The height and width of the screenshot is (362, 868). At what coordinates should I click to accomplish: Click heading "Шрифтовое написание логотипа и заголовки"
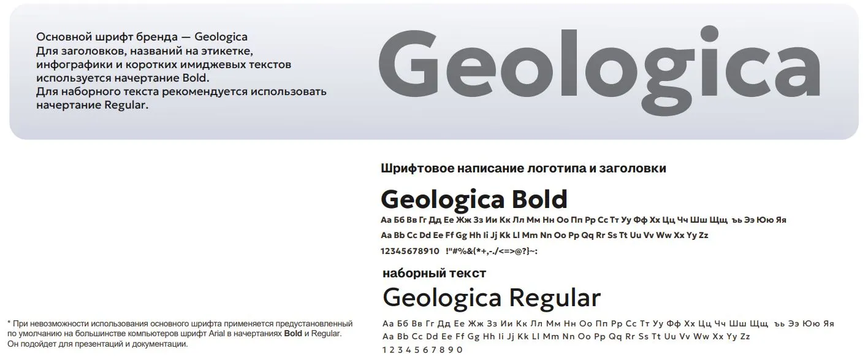pos(523,168)
